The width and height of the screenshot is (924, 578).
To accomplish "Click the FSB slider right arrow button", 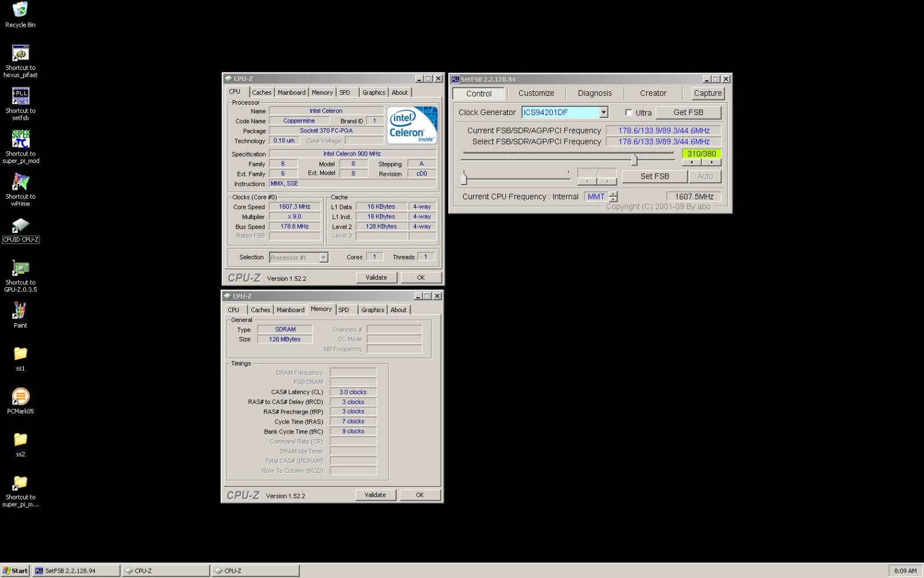I will tap(711, 162).
